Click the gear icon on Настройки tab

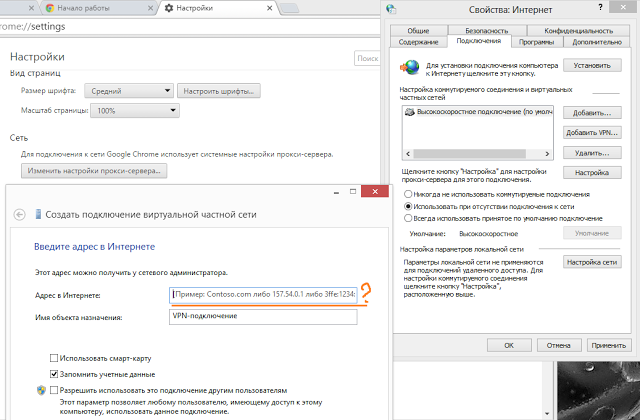pos(169,8)
